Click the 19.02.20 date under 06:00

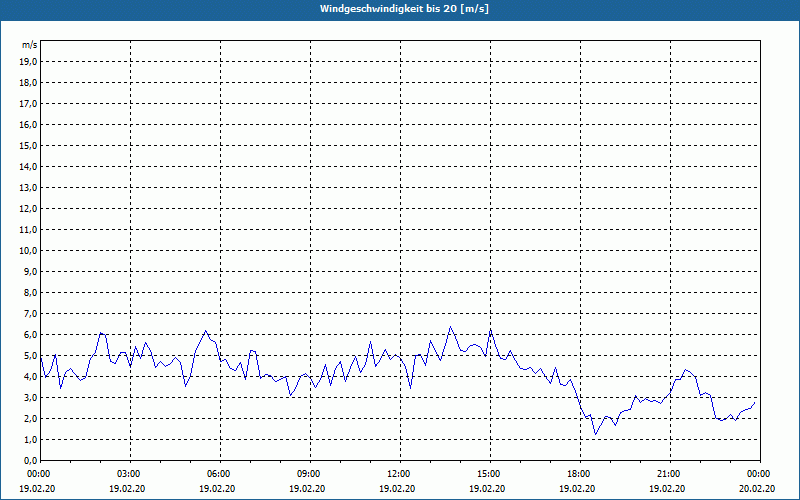pos(217,488)
